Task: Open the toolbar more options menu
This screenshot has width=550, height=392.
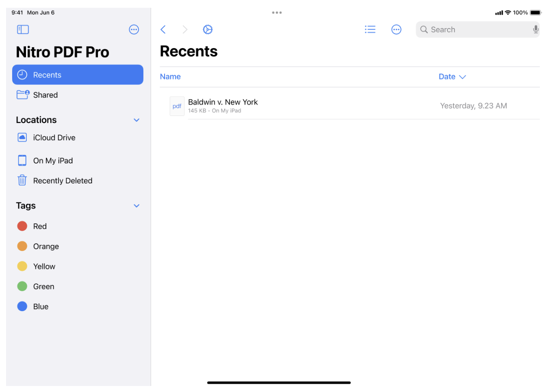Action: [396, 29]
